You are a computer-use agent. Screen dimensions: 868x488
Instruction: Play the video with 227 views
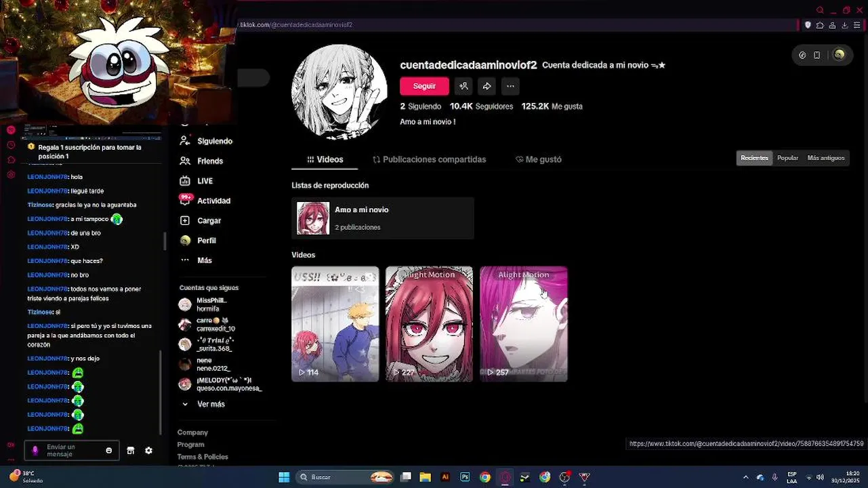tap(429, 324)
